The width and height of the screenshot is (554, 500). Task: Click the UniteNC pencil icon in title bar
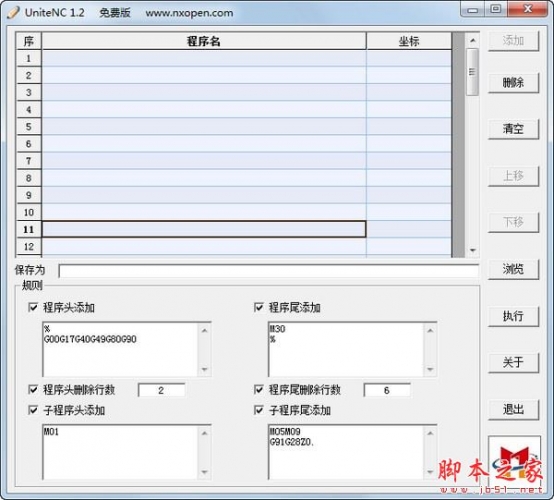click(13, 13)
